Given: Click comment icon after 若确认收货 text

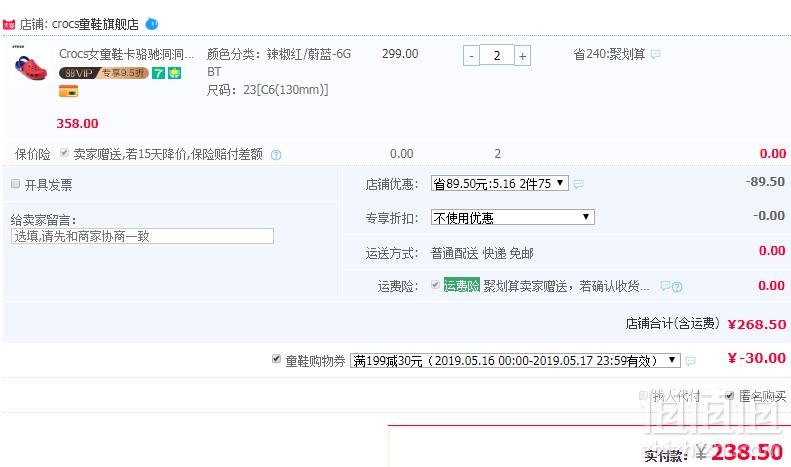Looking at the screenshot, I should click(665, 286).
